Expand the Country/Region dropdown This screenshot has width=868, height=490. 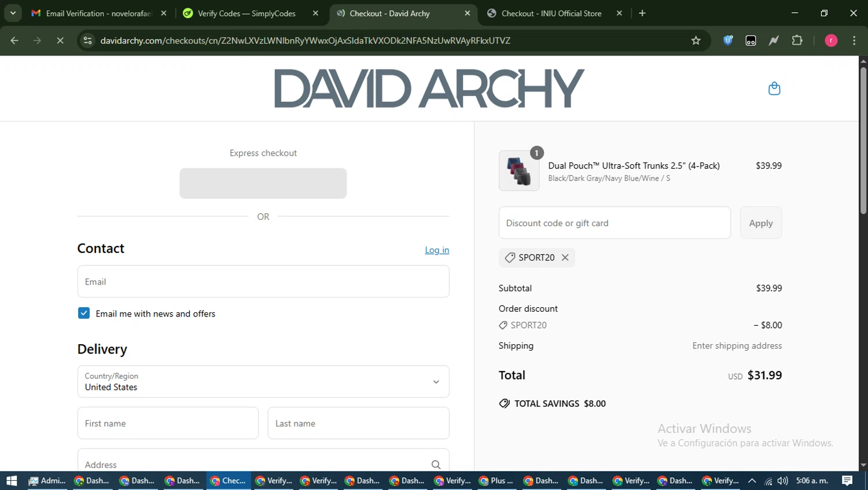pyautogui.click(x=263, y=381)
